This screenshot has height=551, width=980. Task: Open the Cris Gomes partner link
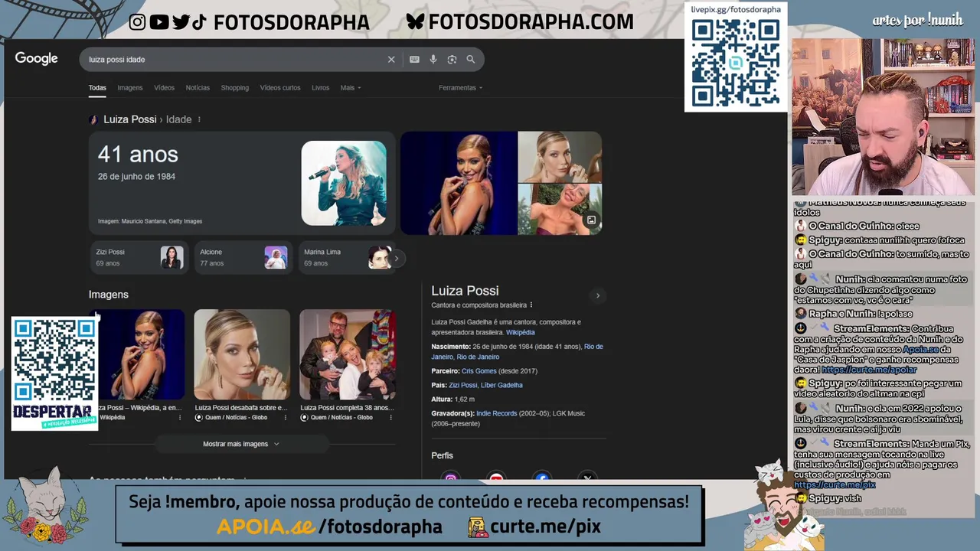pos(479,371)
